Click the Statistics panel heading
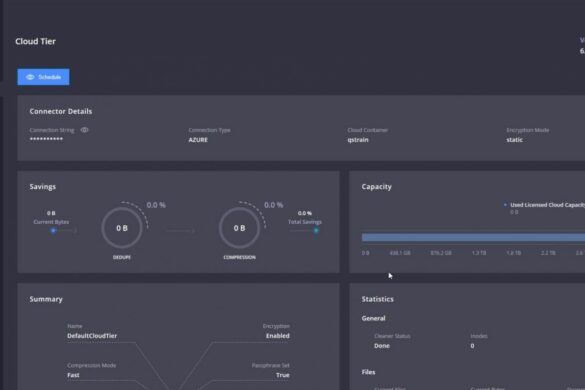 [x=378, y=299]
